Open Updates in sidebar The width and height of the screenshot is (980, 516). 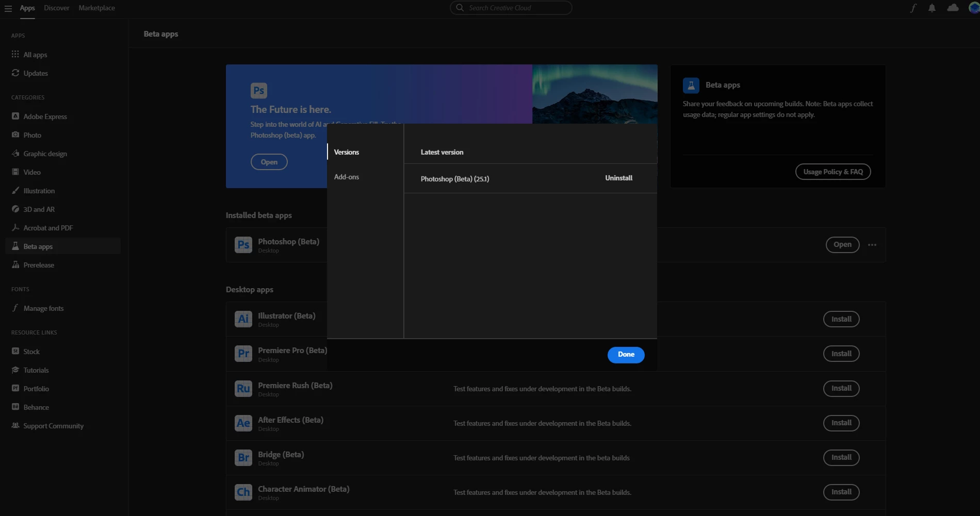coord(63,73)
